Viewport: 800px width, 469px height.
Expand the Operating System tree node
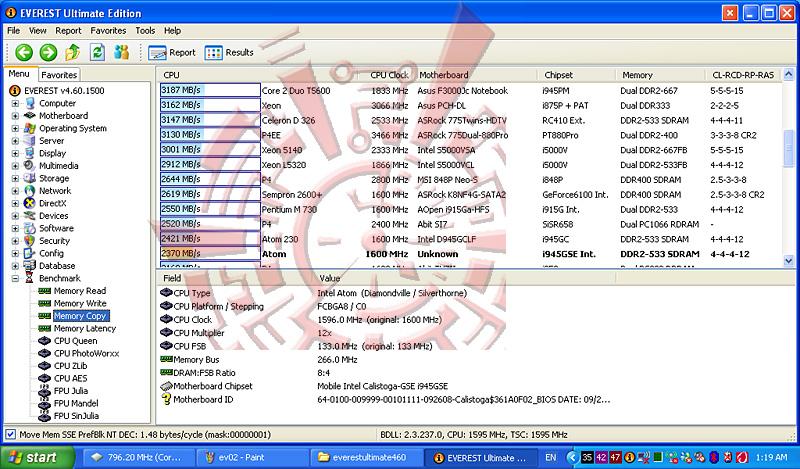(x=15, y=128)
